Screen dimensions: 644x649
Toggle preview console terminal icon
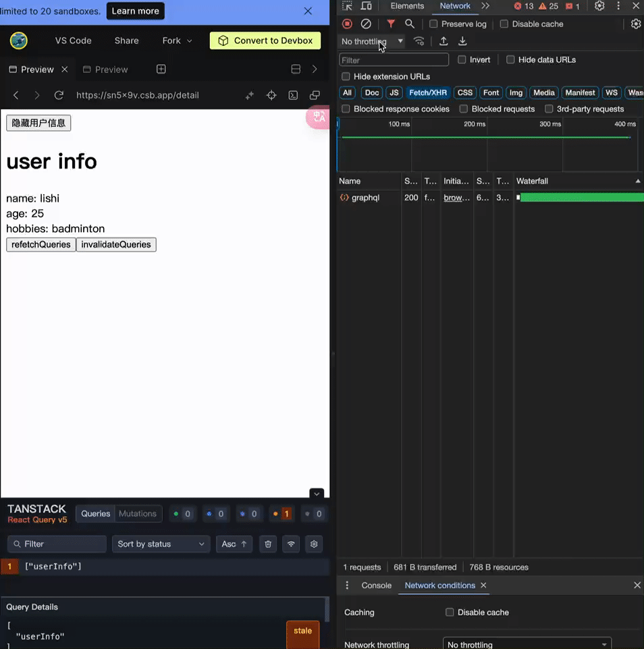(x=293, y=95)
